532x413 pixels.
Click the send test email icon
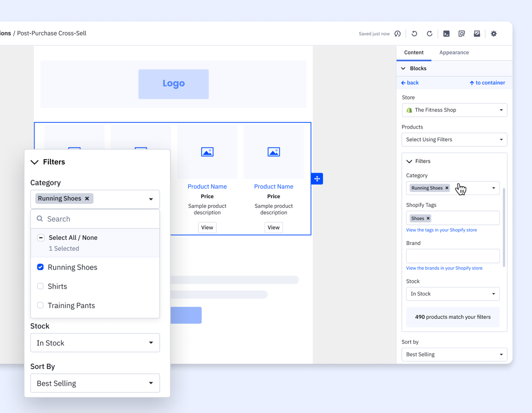point(477,34)
